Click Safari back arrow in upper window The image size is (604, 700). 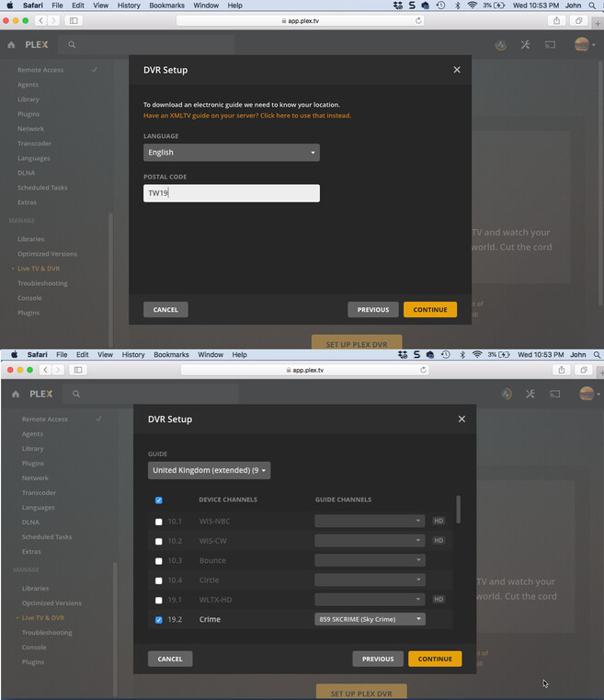[41, 20]
